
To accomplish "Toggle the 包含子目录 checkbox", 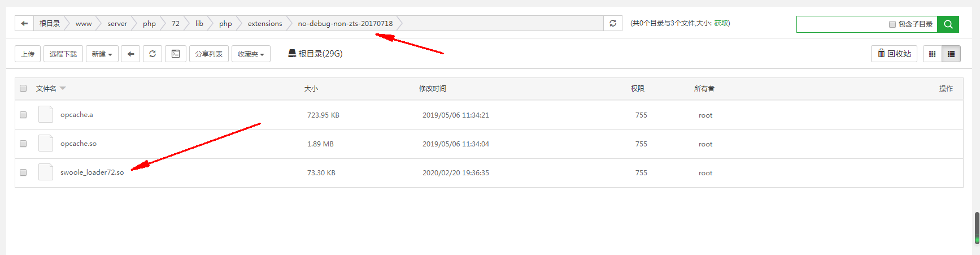I will tap(892, 24).
